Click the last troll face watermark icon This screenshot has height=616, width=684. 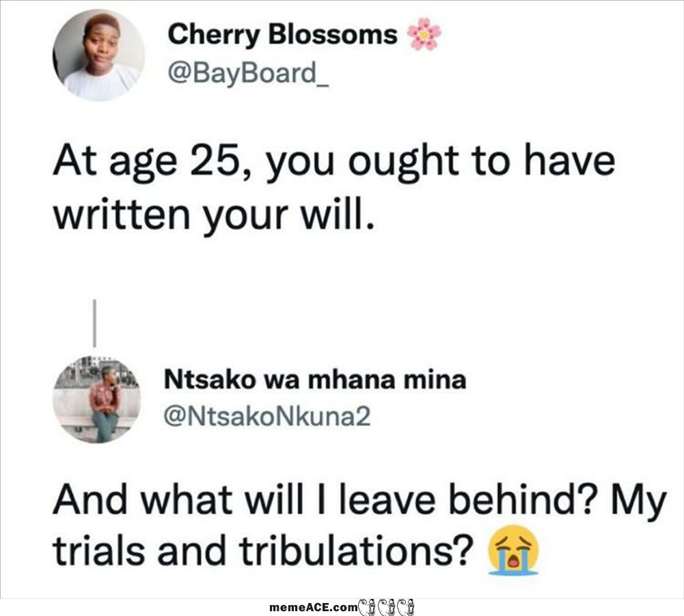406,607
